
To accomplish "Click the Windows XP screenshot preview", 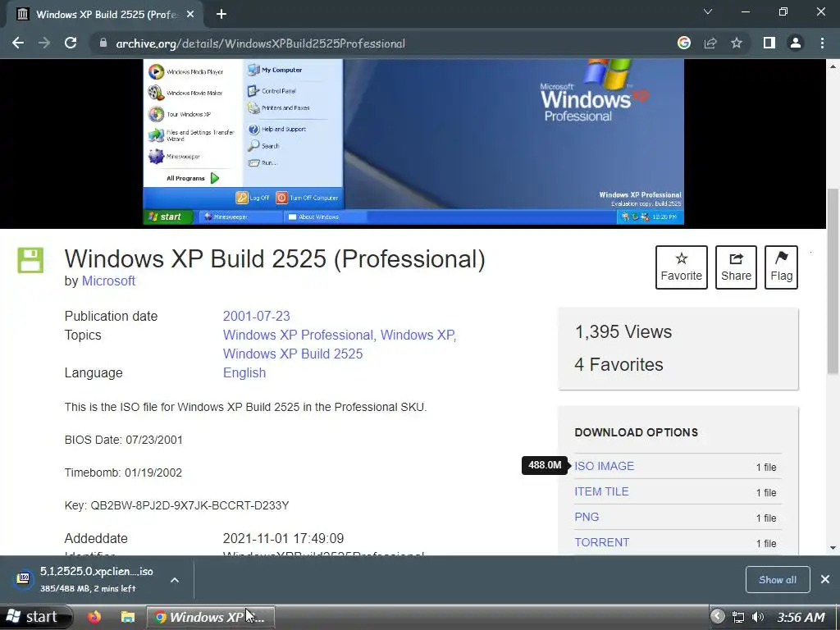I will [x=413, y=142].
